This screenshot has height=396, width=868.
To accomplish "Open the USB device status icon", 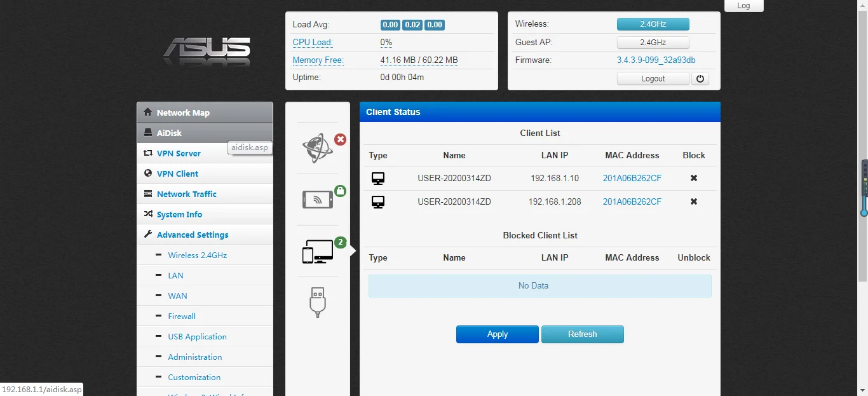I will pyautogui.click(x=318, y=302).
